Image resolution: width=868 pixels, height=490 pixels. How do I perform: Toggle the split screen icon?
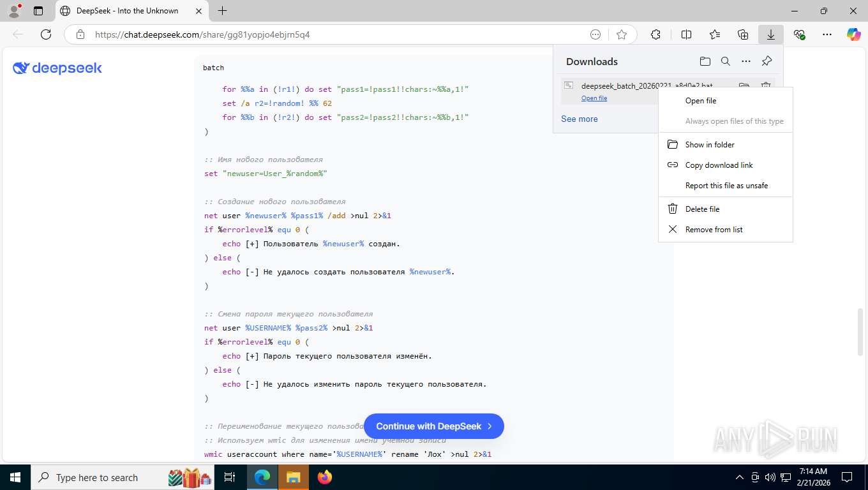tap(686, 34)
